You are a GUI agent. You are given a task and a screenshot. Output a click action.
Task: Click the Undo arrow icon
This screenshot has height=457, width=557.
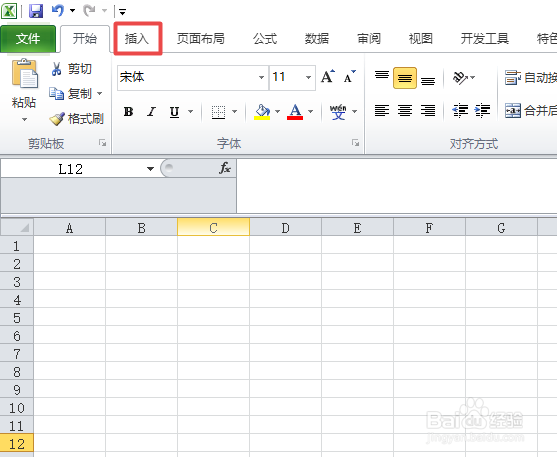[x=58, y=10]
